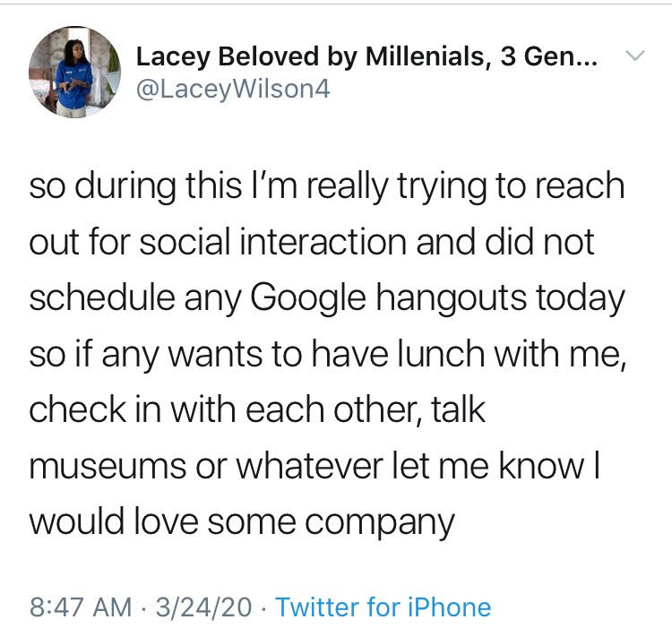Screen dimensions: 672x637
Task: Open the "Twitter for iPhone" source link
Action: tap(383, 607)
